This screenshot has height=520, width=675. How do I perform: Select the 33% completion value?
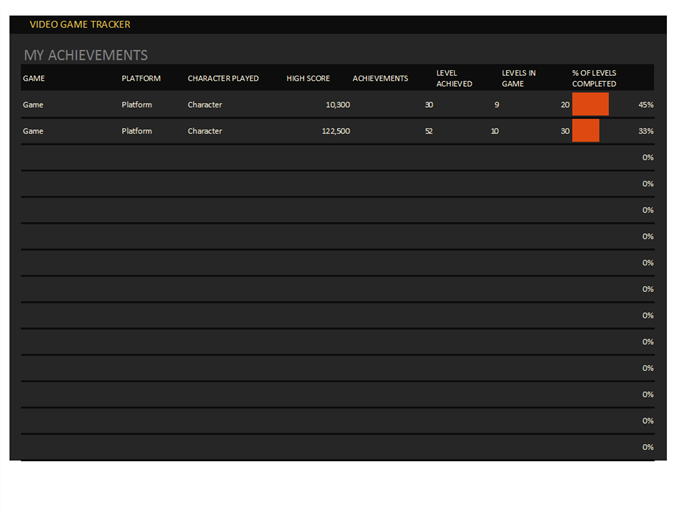coord(646,131)
